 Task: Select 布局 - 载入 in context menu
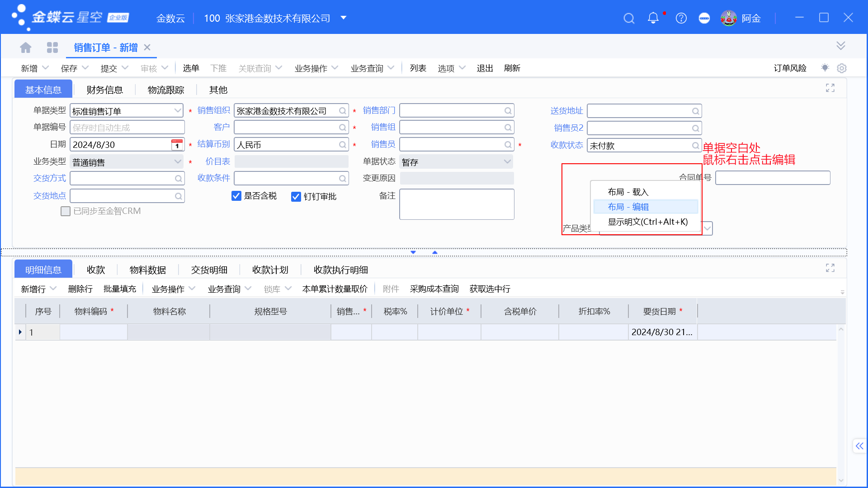coord(646,192)
